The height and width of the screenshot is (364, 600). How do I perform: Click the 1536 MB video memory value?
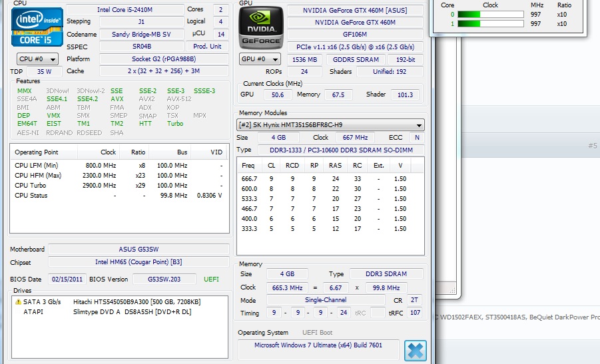tap(304, 60)
